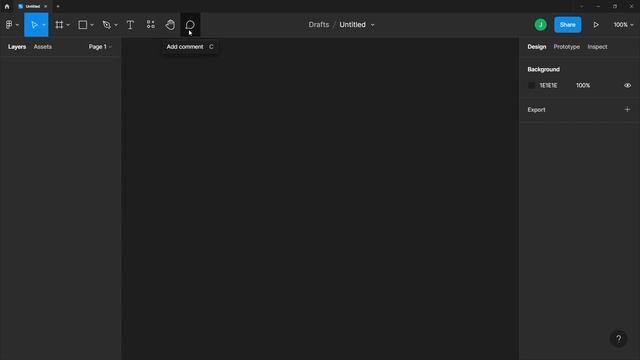Select the Pen tool

107,25
